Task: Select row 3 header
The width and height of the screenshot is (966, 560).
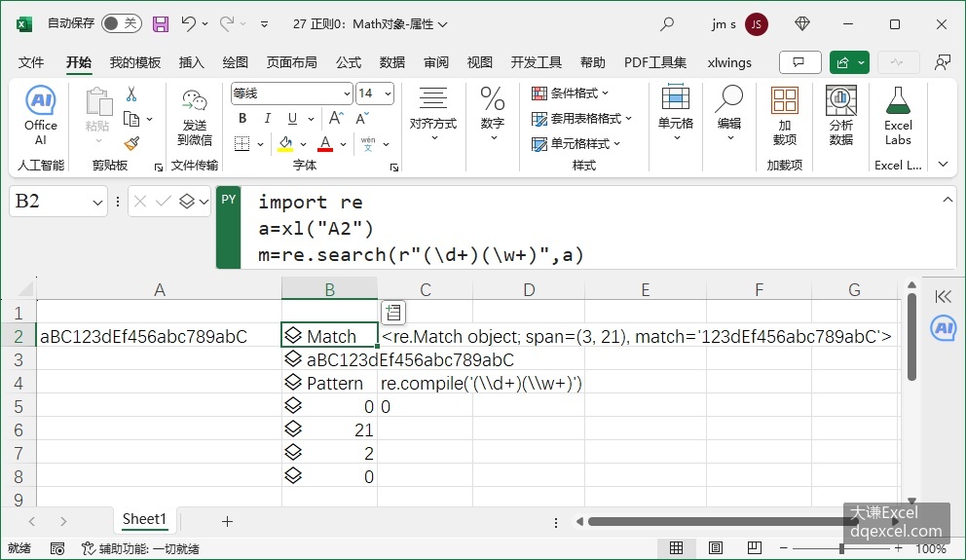Action: pos(19,359)
